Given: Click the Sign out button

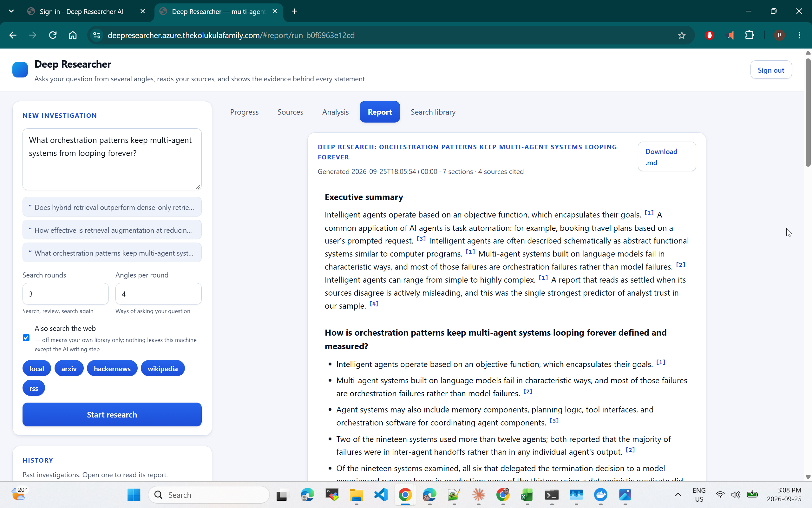Looking at the screenshot, I should tap(771, 70).
